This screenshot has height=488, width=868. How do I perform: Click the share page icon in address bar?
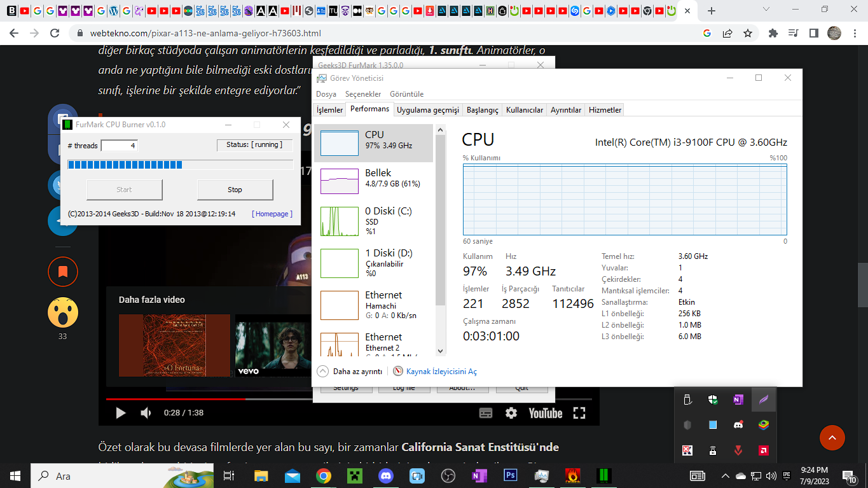[x=727, y=33]
